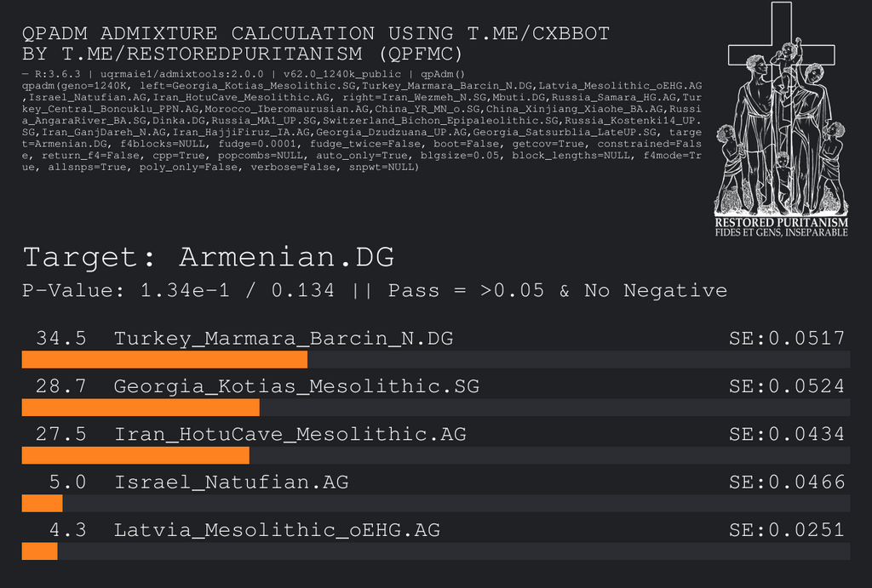
Task: Select the Turkey_Marmara_Barcin_N.DG label
Action: pyautogui.click(x=284, y=339)
